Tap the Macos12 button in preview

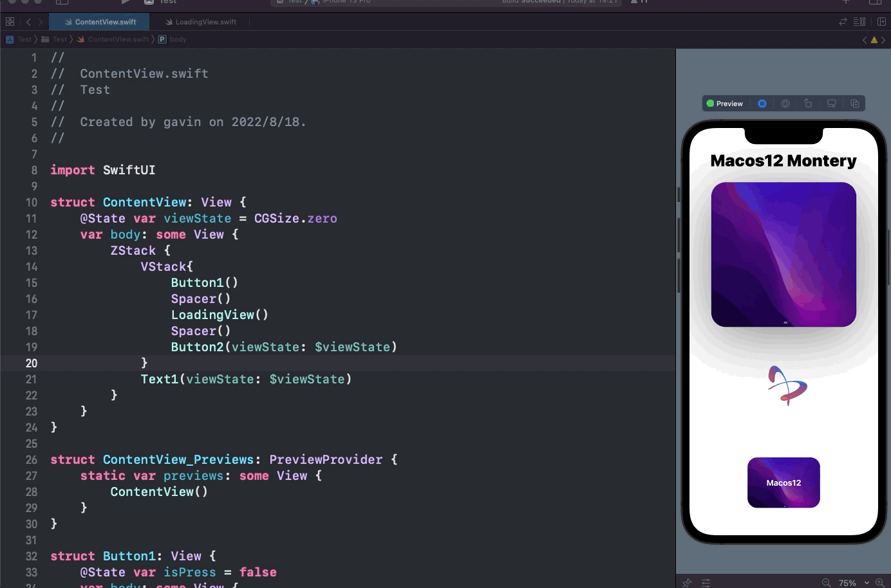coord(783,482)
